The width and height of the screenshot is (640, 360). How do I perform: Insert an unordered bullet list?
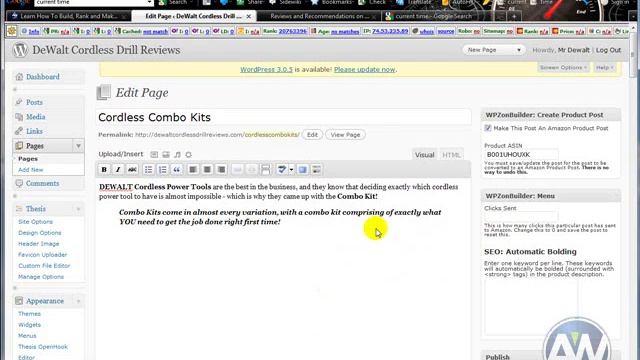149,169
